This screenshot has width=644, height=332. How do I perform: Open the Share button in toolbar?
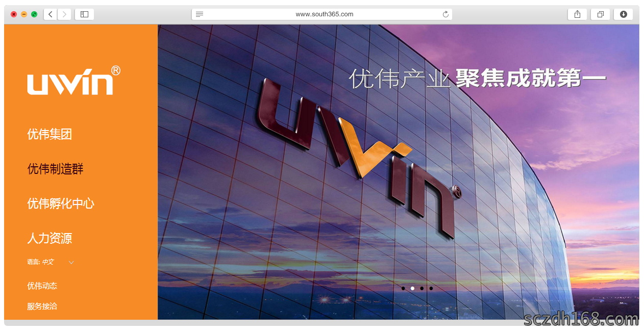577,14
